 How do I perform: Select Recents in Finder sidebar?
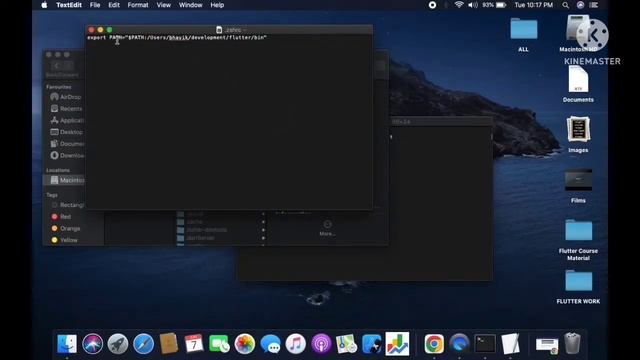[x=66, y=109]
